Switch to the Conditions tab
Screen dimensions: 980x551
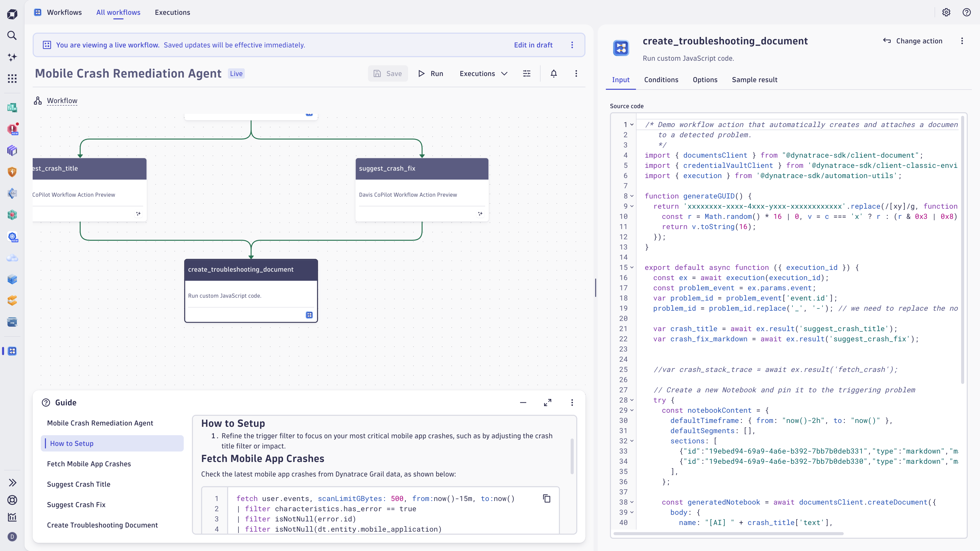pos(661,80)
